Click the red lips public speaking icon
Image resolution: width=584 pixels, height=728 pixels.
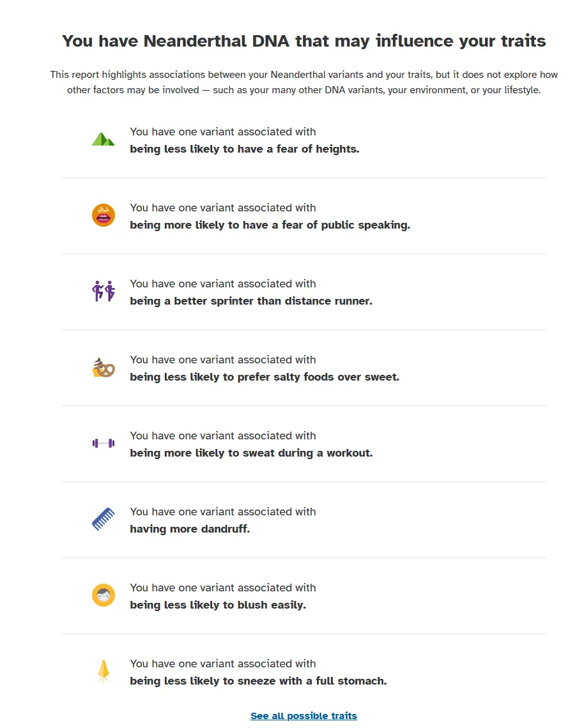point(103,215)
